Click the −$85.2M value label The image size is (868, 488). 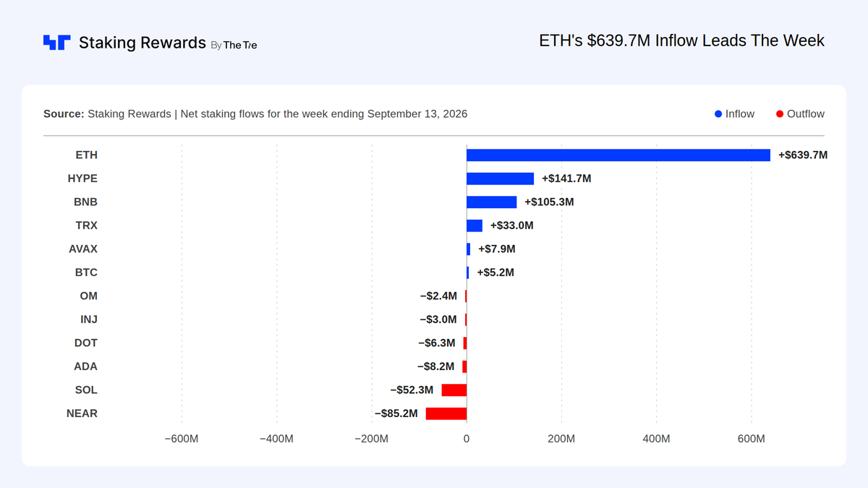[396, 414]
